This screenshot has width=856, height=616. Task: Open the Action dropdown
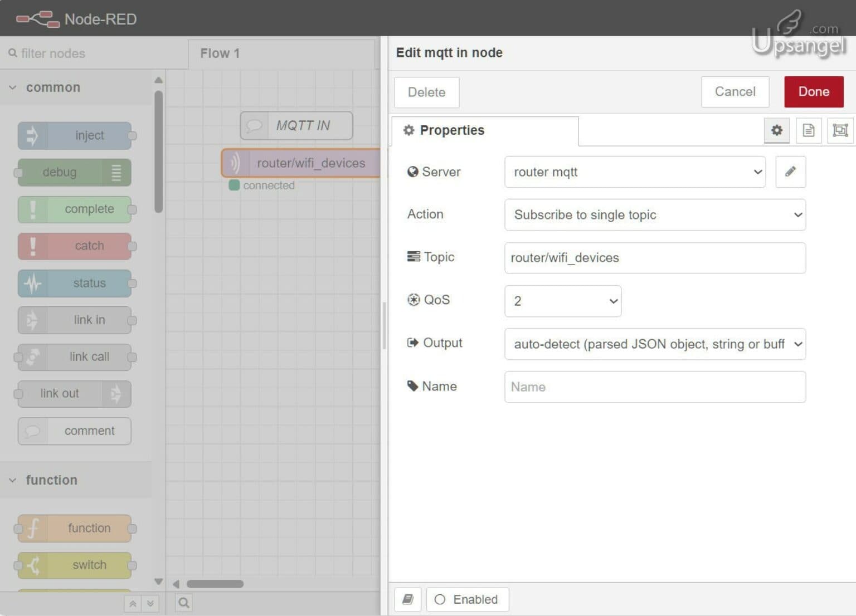(655, 215)
